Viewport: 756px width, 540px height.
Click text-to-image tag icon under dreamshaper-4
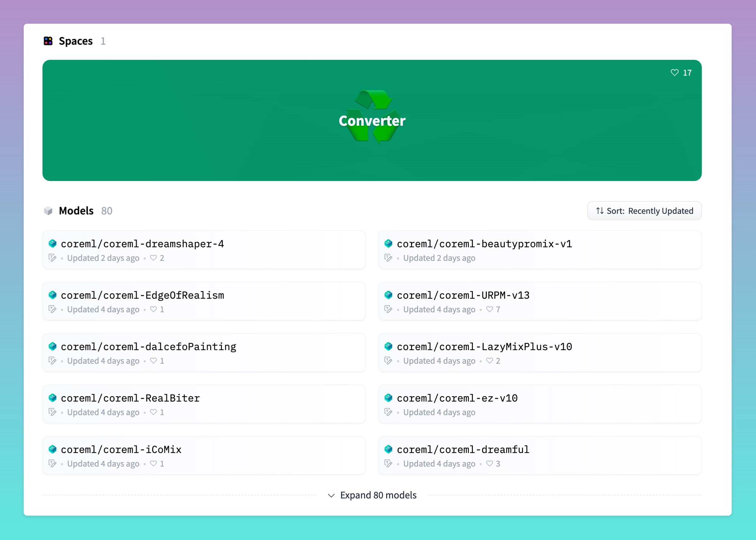click(53, 258)
